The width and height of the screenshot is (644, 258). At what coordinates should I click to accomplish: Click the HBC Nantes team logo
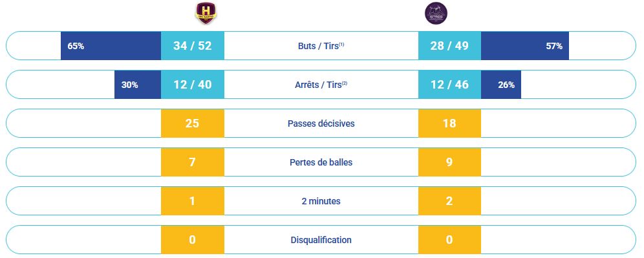point(206,13)
